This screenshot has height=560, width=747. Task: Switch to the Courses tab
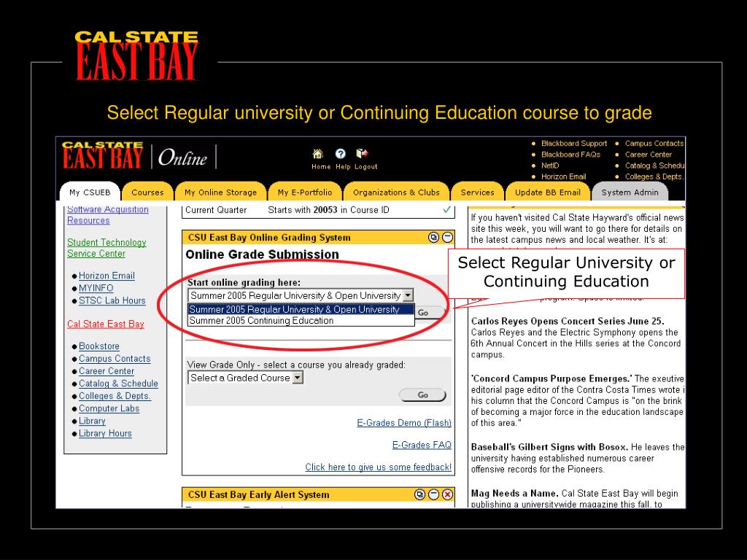[x=147, y=192]
